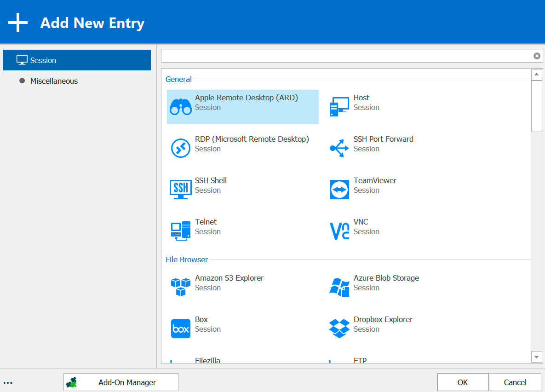
Task: Select the Telnet session icon
Action: (x=180, y=231)
